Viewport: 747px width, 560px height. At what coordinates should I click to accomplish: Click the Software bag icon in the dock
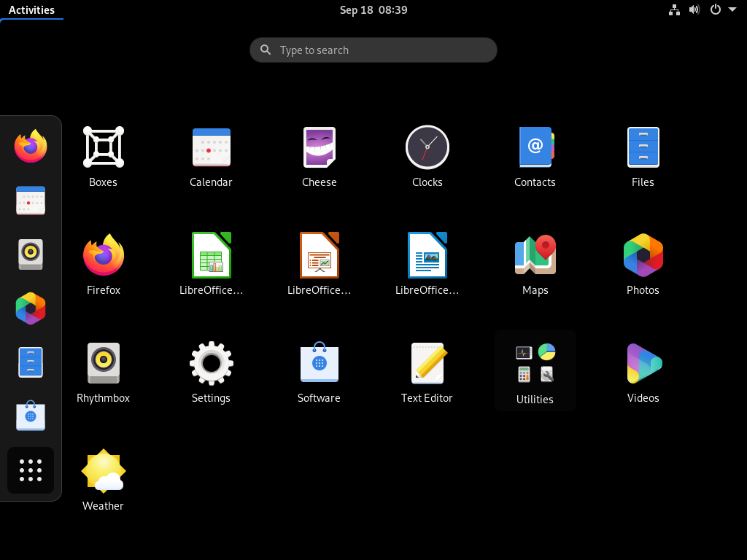coord(31,416)
